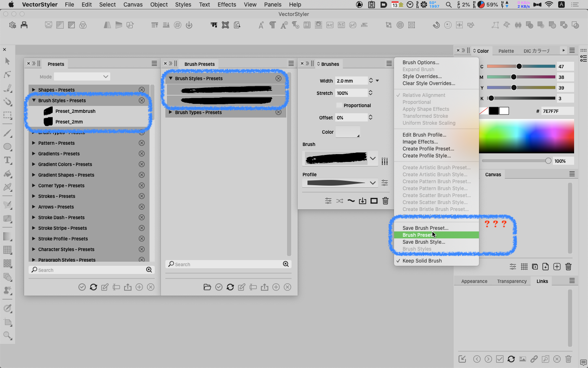Choose Save Brush Style... from menu
The width and height of the screenshot is (588, 368).
click(x=424, y=242)
